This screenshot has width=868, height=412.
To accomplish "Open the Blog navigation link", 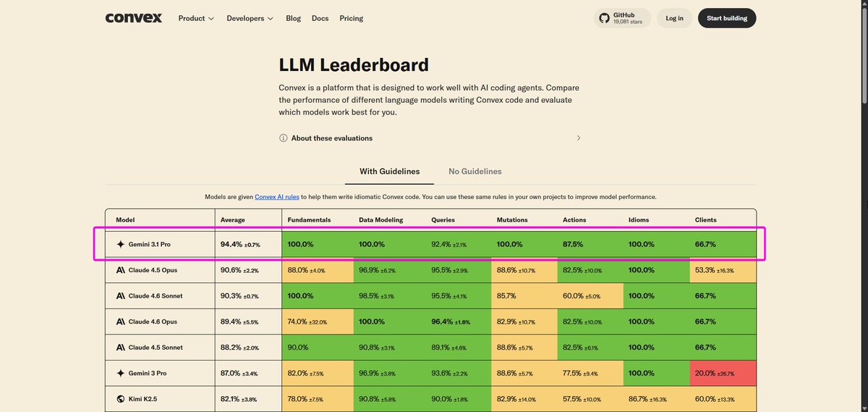I will 293,18.
